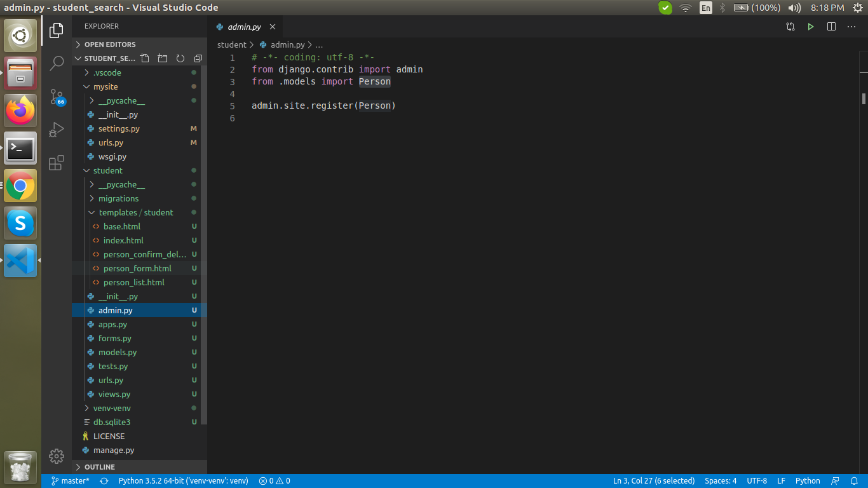This screenshot has height=488, width=868.
Task: Click student in the breadcrumb path
Action: click(231, 44)
